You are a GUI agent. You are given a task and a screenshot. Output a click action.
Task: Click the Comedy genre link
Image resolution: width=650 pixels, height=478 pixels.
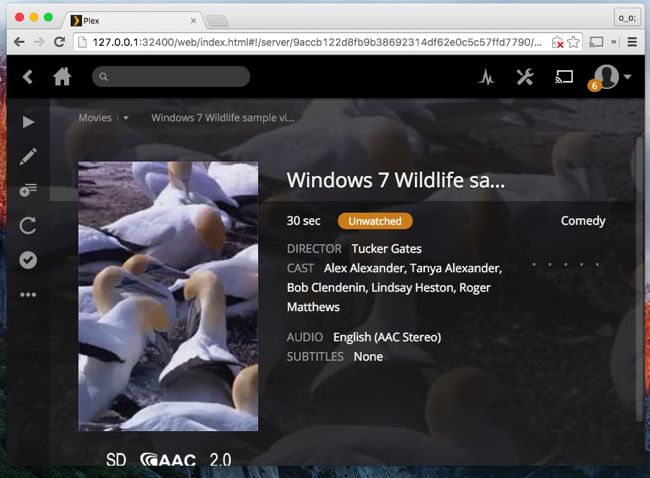[583, 221]
